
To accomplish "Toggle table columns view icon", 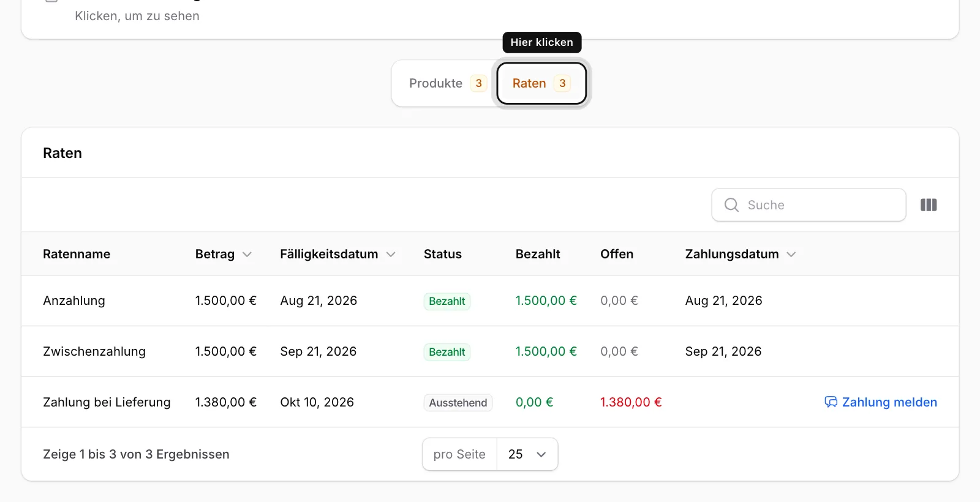I will click(929, 205).
